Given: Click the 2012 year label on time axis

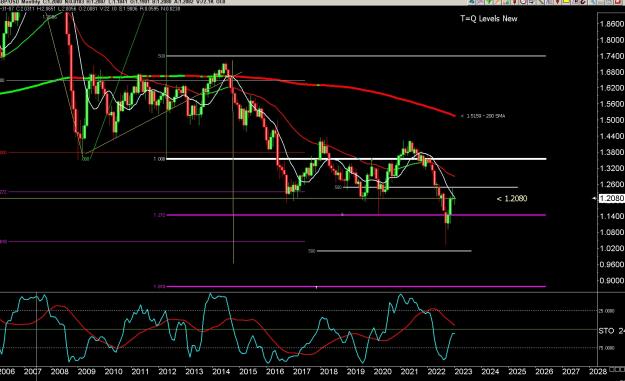Looking at the screenshot, I should [x=167, y=371].
